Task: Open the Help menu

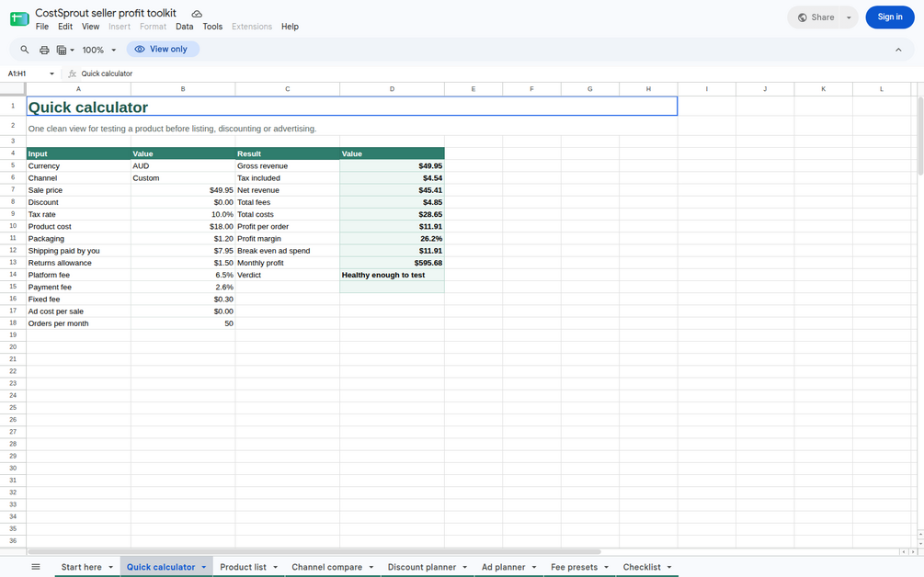Action: (290, 27)
